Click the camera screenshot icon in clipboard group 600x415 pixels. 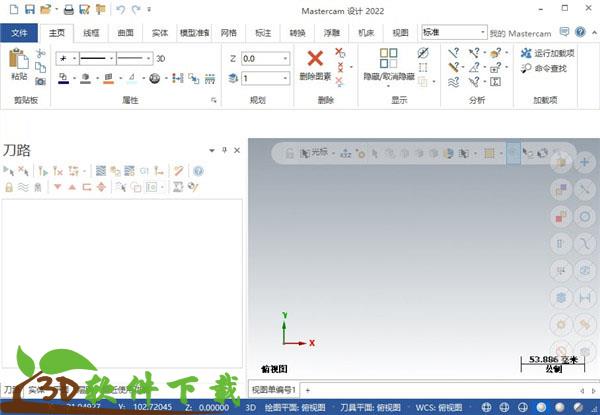click(41, 81)
